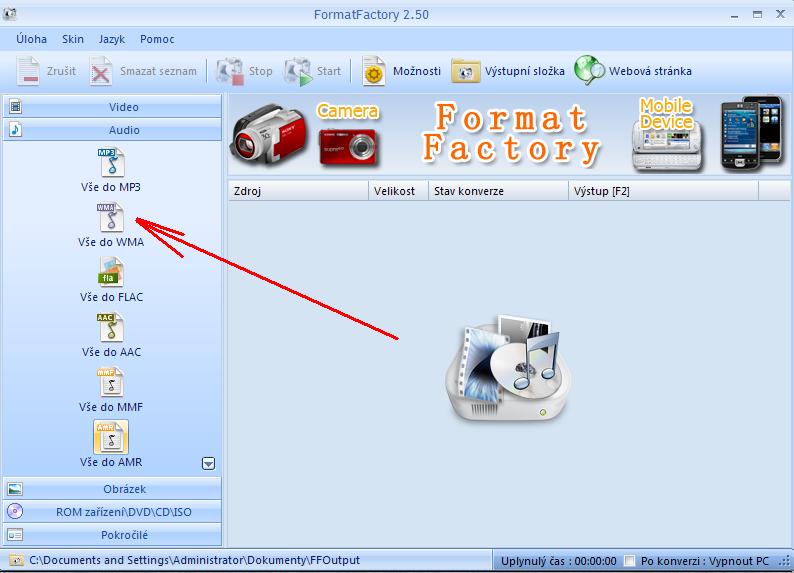Click the FFOutput path in status bar

click(194, 560)
